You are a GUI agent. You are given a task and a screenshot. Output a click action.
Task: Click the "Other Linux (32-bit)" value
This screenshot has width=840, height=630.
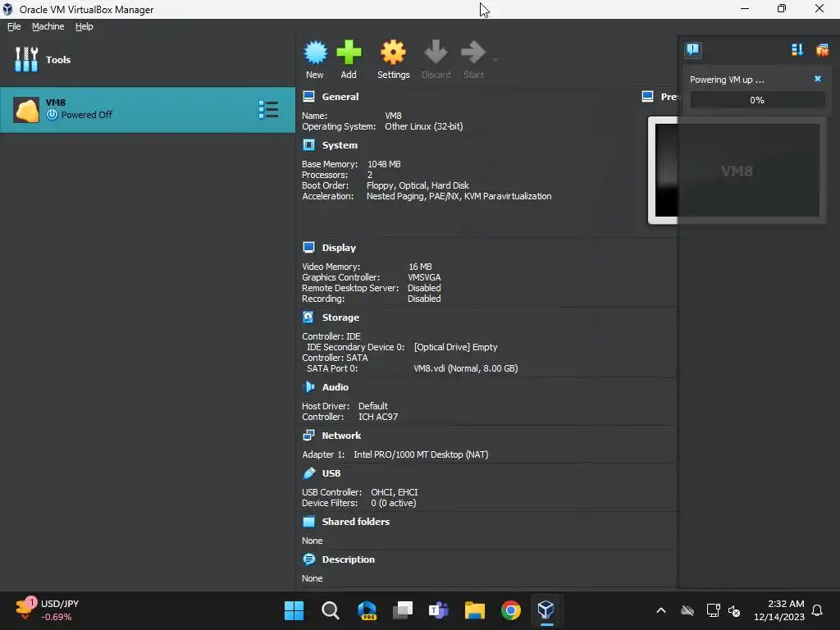point(424,126)
